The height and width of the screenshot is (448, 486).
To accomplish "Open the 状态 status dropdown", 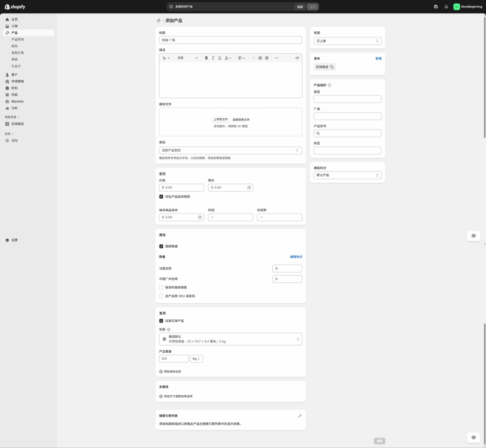I will (x=347, y=41).
